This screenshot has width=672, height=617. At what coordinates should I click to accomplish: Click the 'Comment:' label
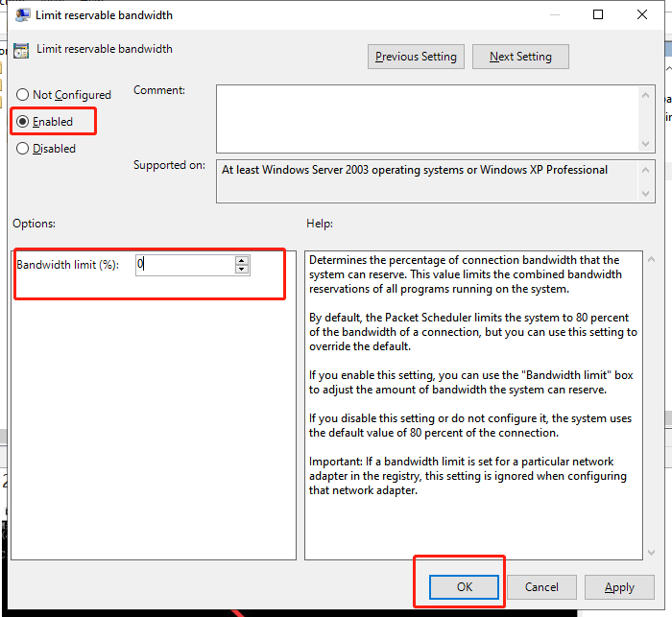(159, 90)
